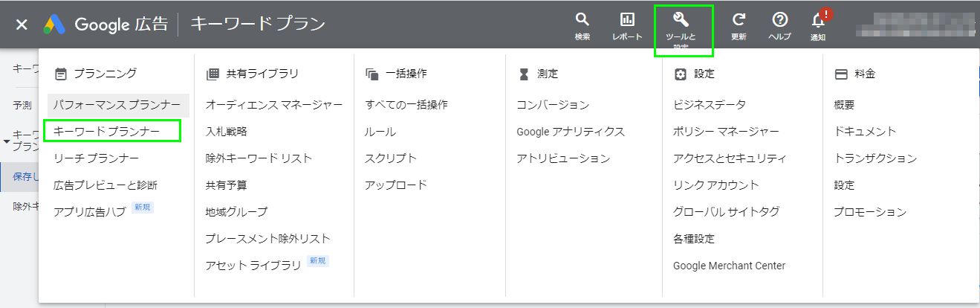980x308 pixels.
Task: Open 広告プレビューと診断
Action: click(106, 185)
